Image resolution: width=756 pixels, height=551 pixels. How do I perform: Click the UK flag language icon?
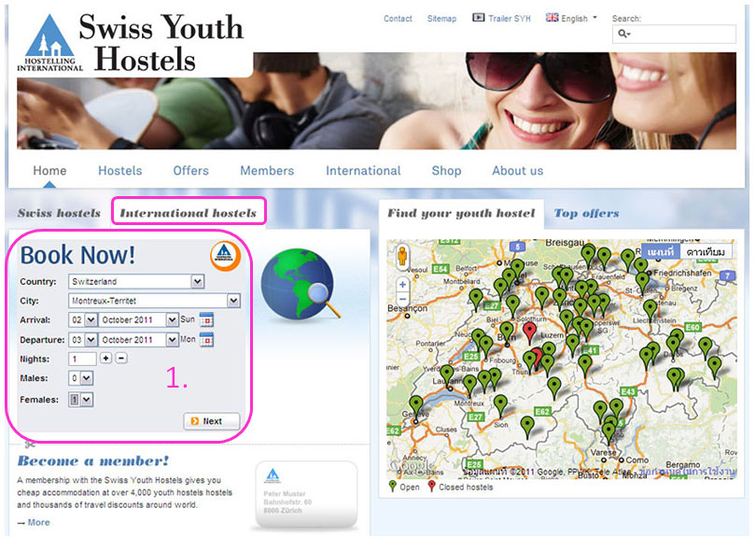coord(552,18)
